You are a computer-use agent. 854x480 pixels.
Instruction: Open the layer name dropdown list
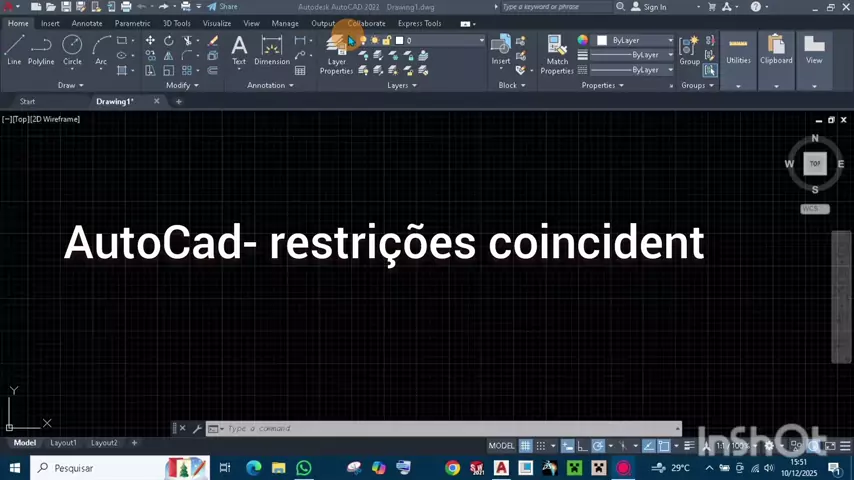pyautogui.click(x=440, y=40)
